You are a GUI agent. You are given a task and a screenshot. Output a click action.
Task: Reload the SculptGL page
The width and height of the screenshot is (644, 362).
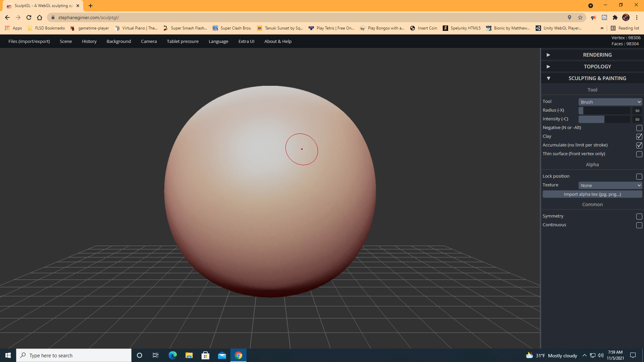click(x=29, y=17)
